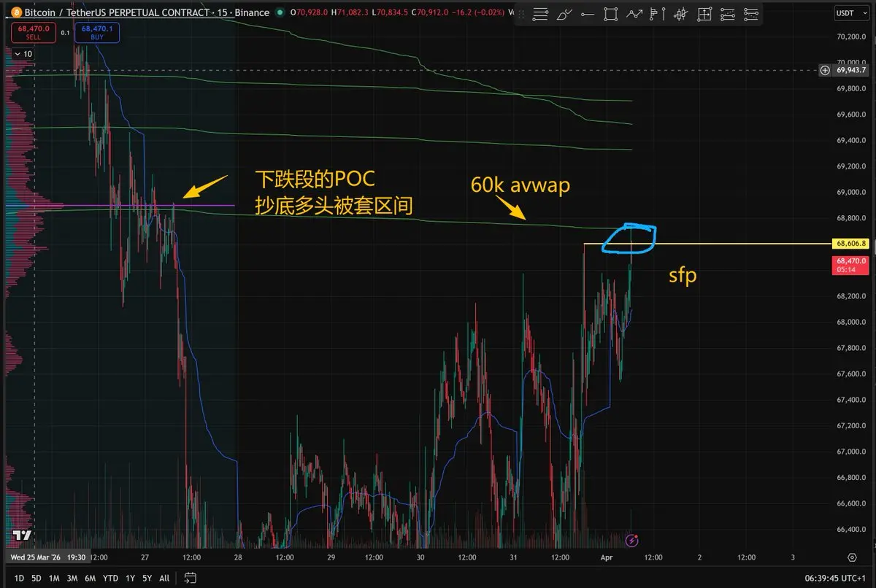Open chart settings gear icon
Image resolution: width=876 pixels, height=588 pixels.
point(852,557)
